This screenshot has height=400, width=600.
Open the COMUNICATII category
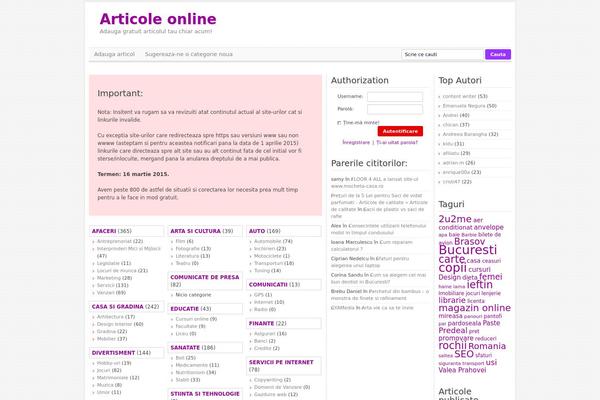[268, 285]
